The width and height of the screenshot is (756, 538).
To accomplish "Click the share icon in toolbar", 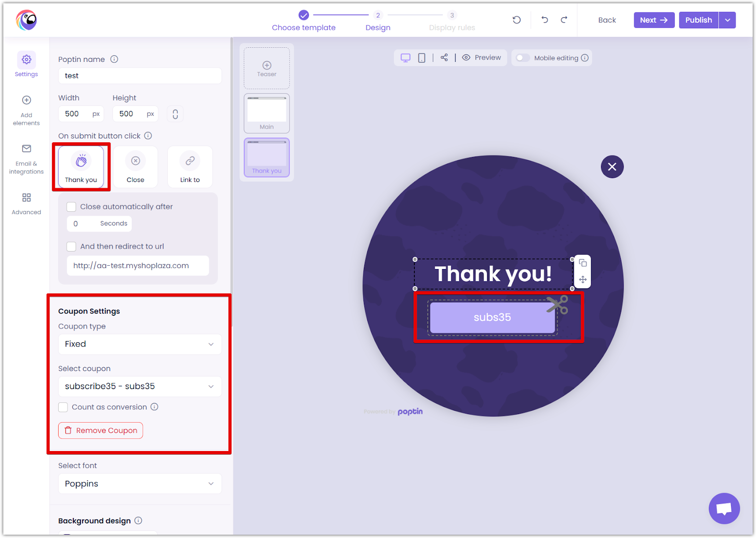I will click(444, 58).
